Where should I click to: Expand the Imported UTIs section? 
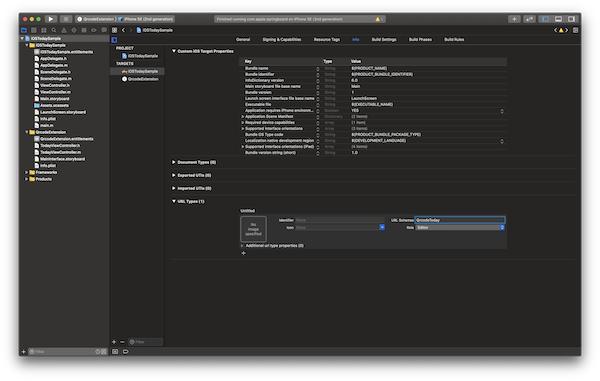click(x=174, y=188)
